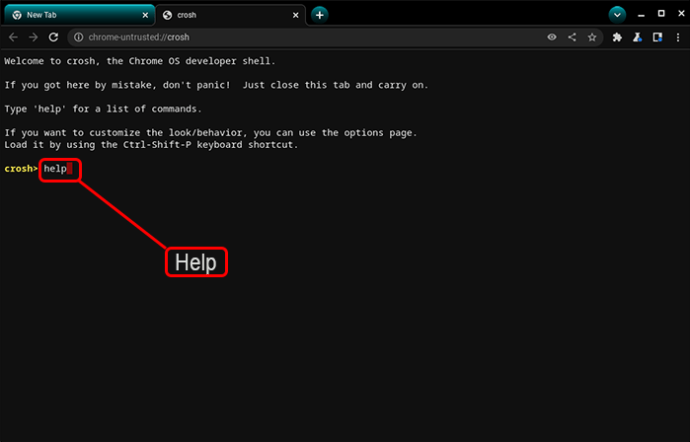Viewport: 690px width, 442px height.
Task: Open the Chrome three-dot menu
Action: click(677, 37)
